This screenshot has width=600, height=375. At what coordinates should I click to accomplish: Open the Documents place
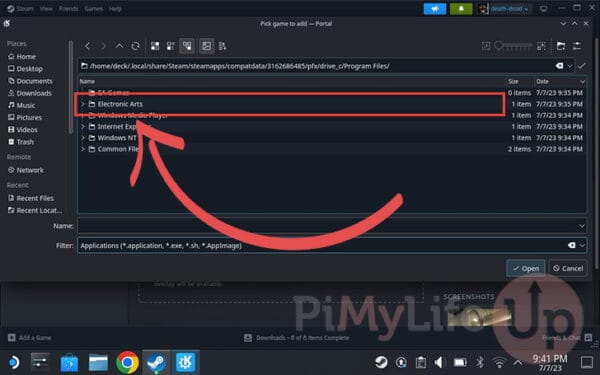coord(30,81)
